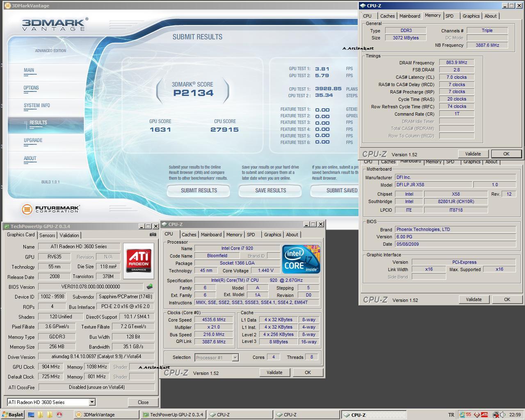Click the Intel Core i7 logo in CPU-Z
This screenshot has height=420, width=525.
coord(301,259)
